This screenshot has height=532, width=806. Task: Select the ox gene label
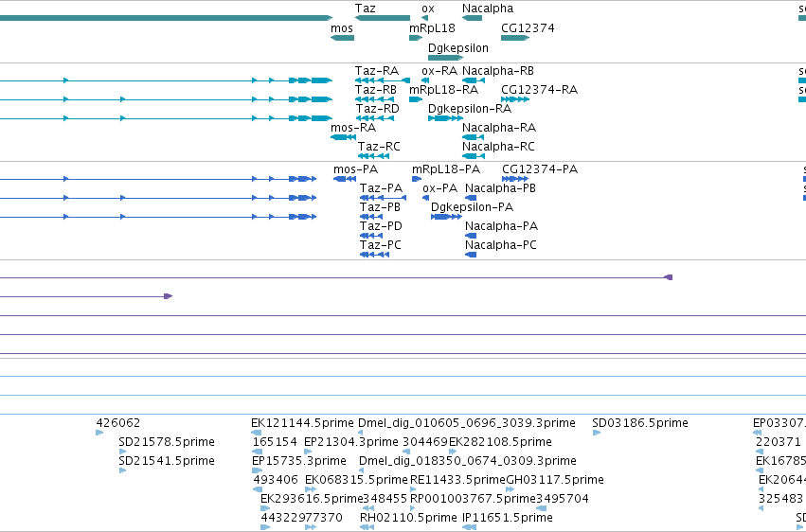[x=428, y=9]
